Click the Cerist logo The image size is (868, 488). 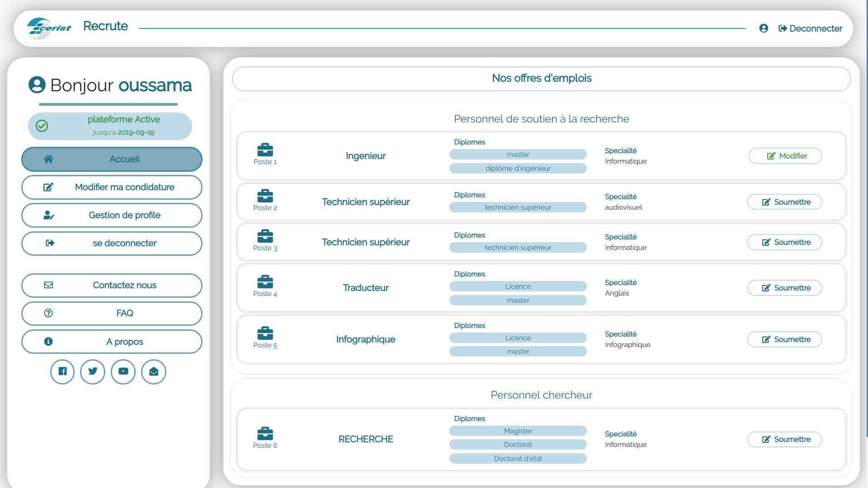coord(49,28)
